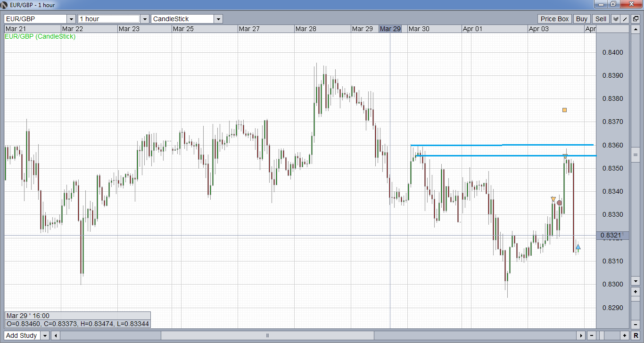The image size is (644, 343).
Task: Click the 1 hour timeframe field
Action: pos(109,19)
